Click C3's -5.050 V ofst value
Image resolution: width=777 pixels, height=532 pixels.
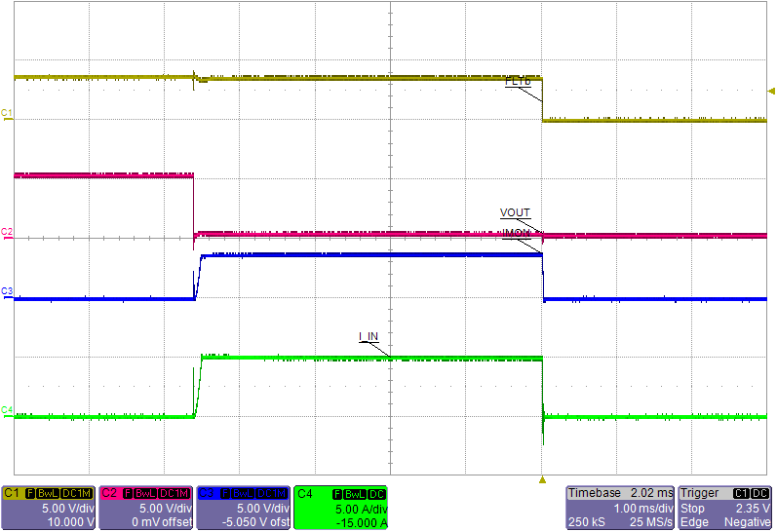click(255, 522)
